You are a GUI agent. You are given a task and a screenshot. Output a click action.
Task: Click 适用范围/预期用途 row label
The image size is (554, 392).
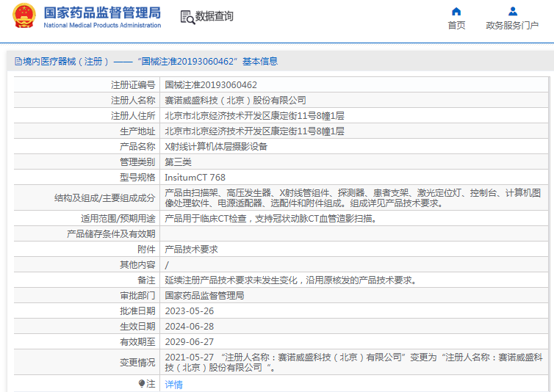pyautogui.click(x=118, y=219)
